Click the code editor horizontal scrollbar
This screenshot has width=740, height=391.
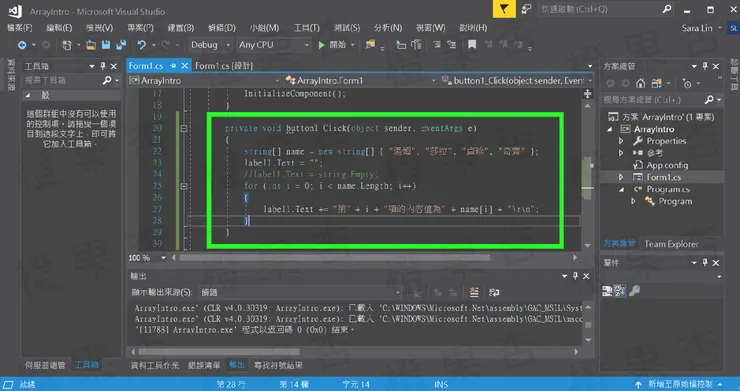point(335,258)
